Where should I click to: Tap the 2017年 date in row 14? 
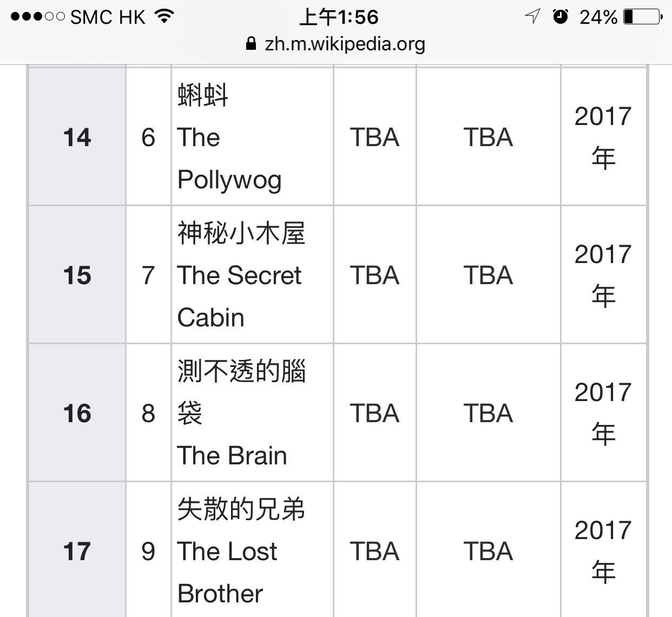603,137
